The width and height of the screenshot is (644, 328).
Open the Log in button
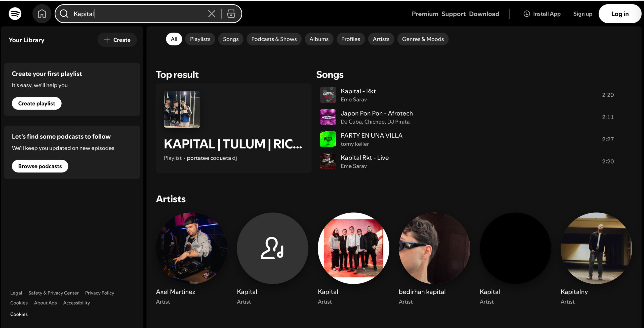point(620,14)
